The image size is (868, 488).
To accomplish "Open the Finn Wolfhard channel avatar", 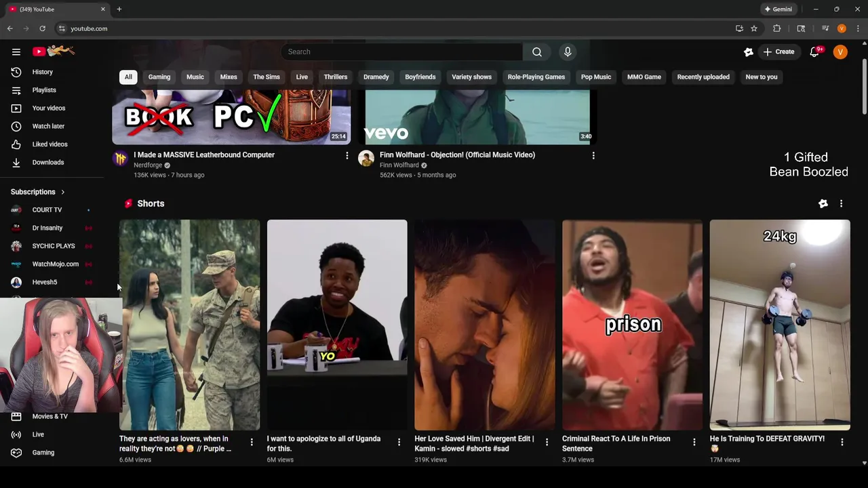I will coord(366,159).
